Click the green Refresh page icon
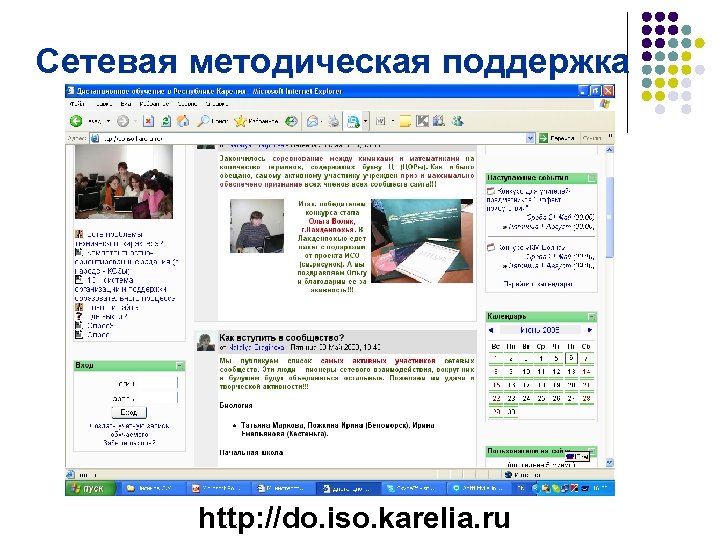The width and height of the screenshot is (720, 540). [166, 121]
